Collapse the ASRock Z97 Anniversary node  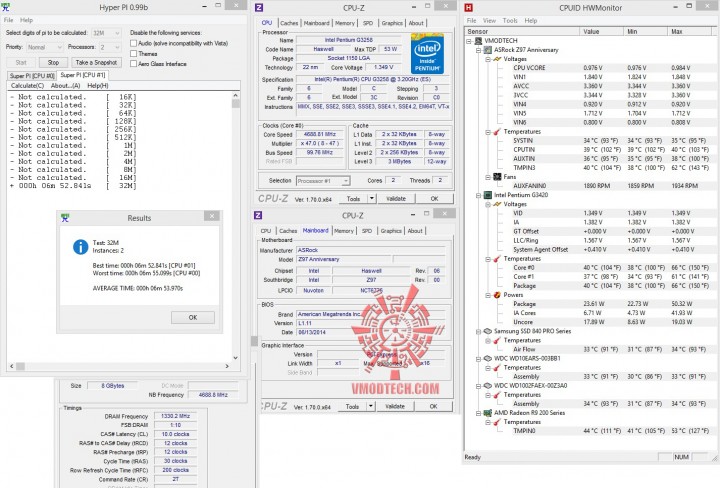point(478,50)
